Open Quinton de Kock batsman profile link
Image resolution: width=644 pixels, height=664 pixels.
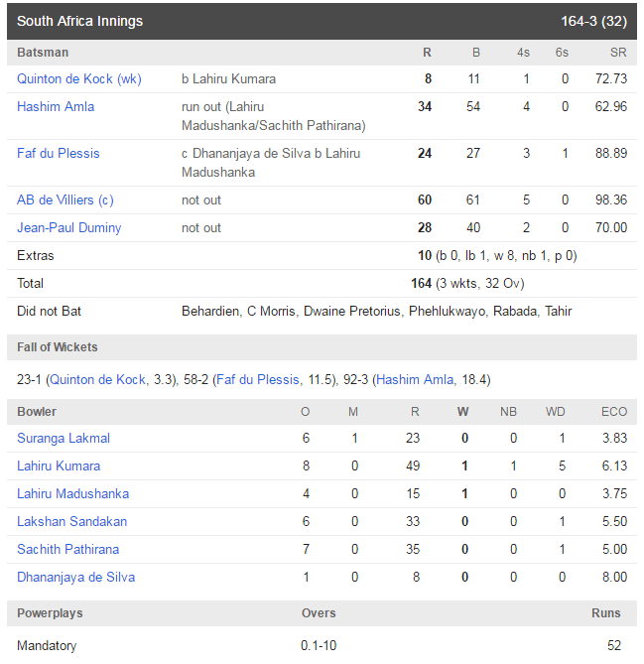(79, 78)
